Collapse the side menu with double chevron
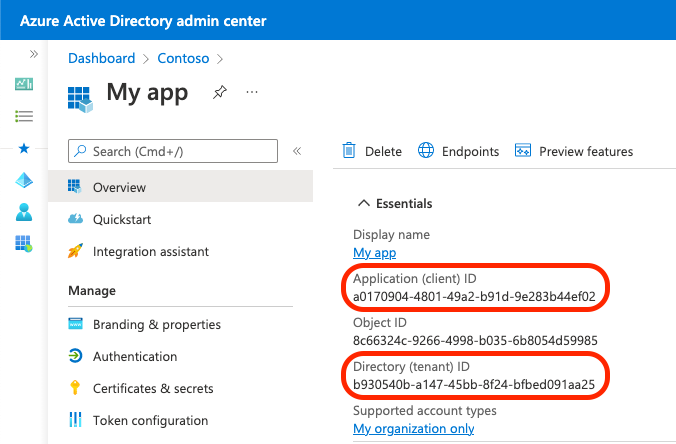The height and width of the screenshot is (444, 676). (296, 151)
